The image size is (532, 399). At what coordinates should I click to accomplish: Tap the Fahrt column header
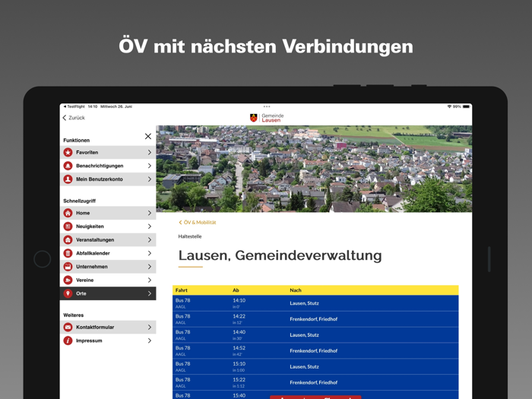coord(181,290)
